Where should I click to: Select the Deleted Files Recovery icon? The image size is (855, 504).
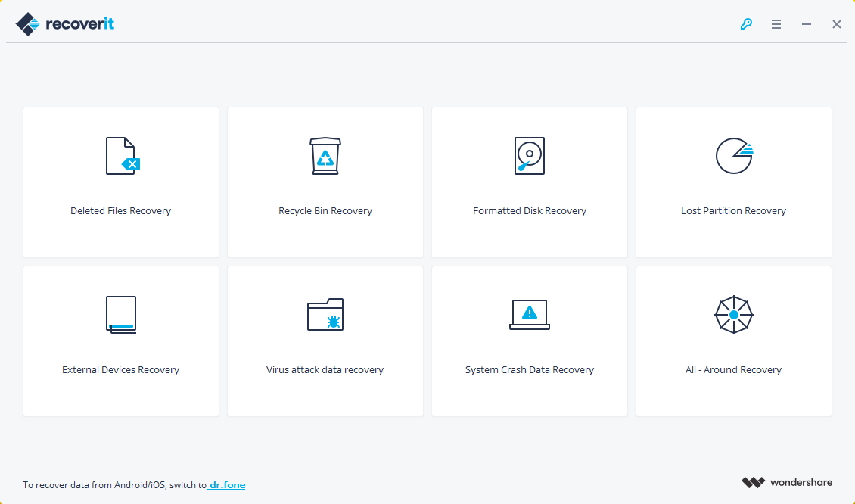point(121,156)
